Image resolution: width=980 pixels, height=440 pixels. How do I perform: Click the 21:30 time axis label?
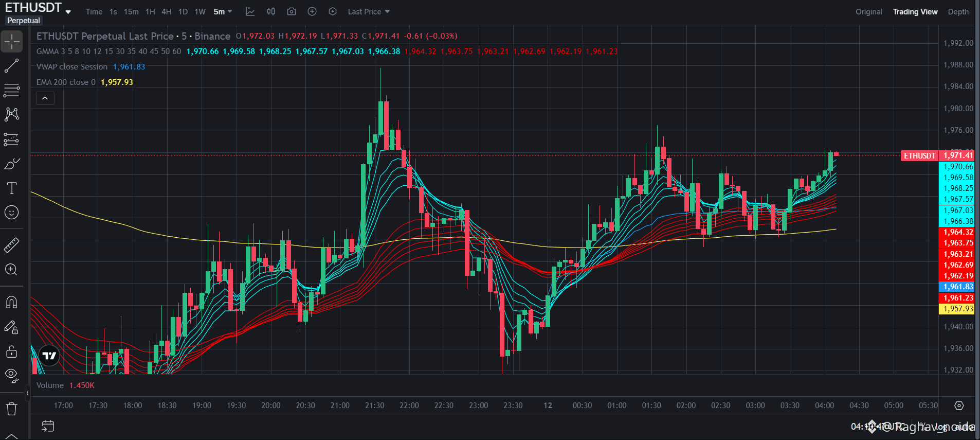pyautogui.click(x=375, y=406)
